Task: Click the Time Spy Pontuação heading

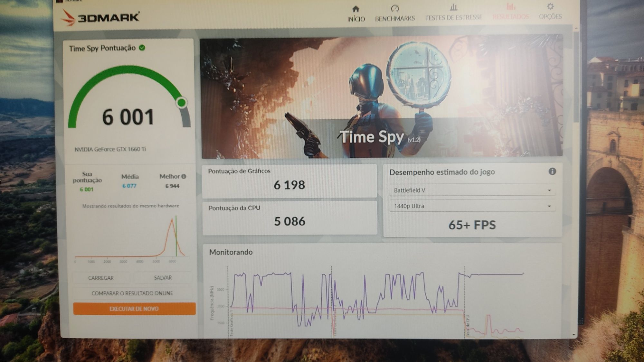Action: [x=102, y=48]
